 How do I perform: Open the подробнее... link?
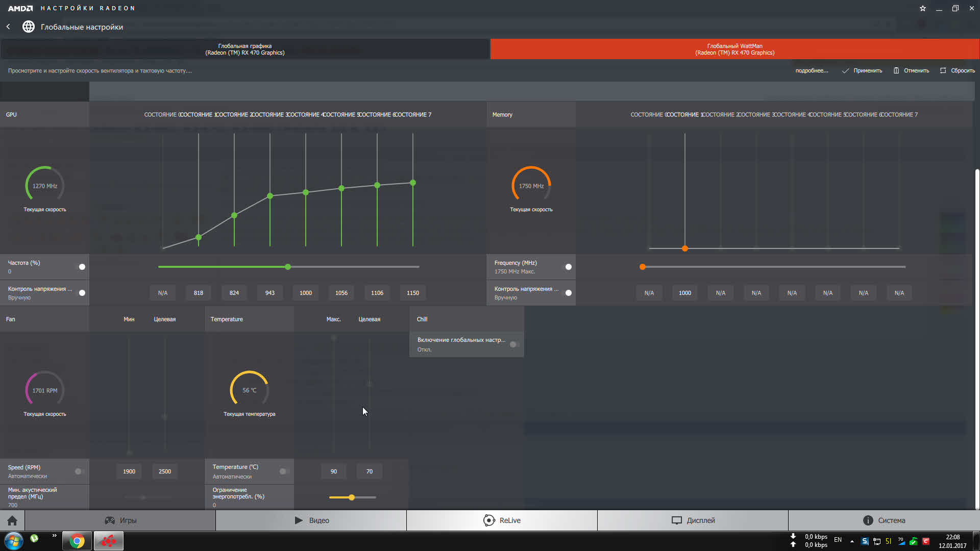tap(812, 70)
